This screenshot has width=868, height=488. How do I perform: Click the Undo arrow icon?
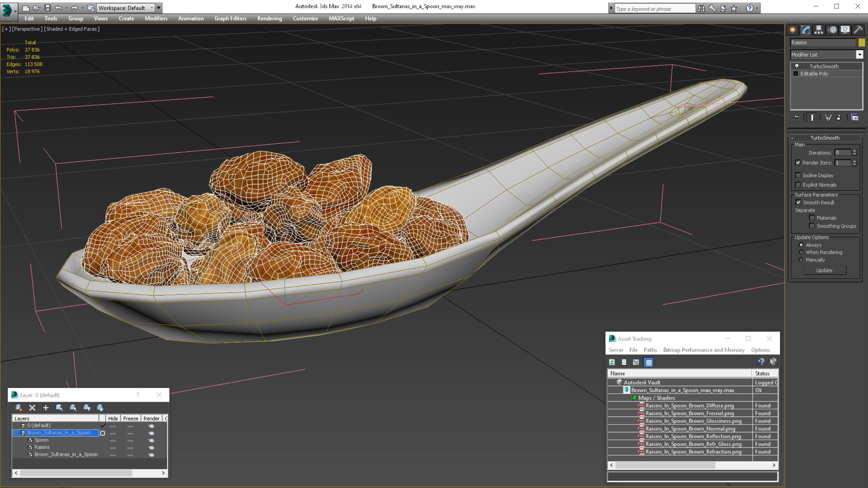pos(58,8)
